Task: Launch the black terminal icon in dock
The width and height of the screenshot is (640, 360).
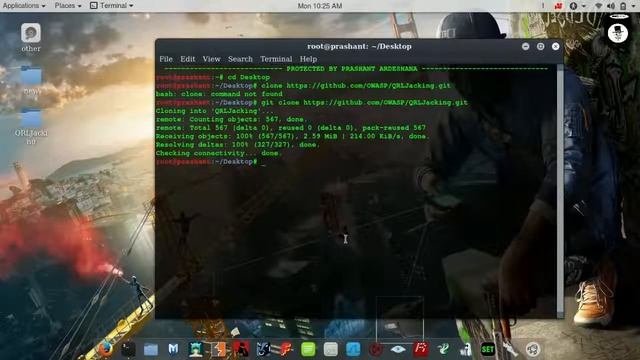Action: (128, 349)
